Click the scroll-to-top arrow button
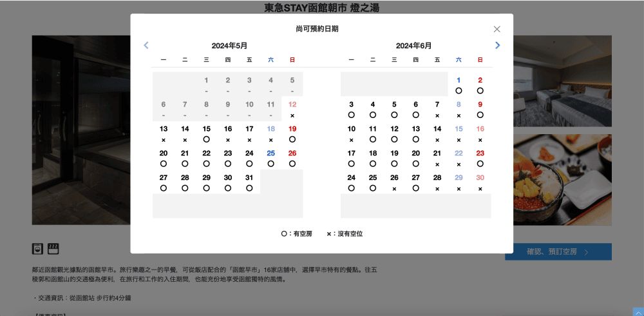The image size is (644, 316). (x=638, y=312)
